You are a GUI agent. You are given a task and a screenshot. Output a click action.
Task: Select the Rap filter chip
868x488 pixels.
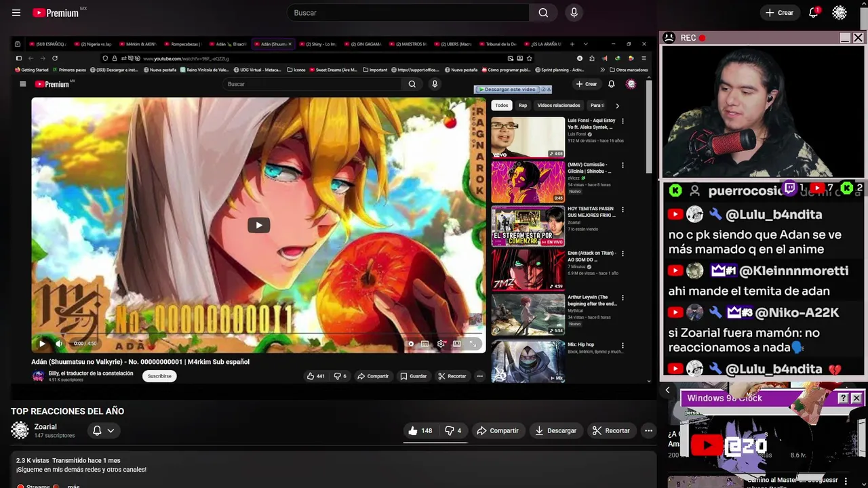coord(523,105)
